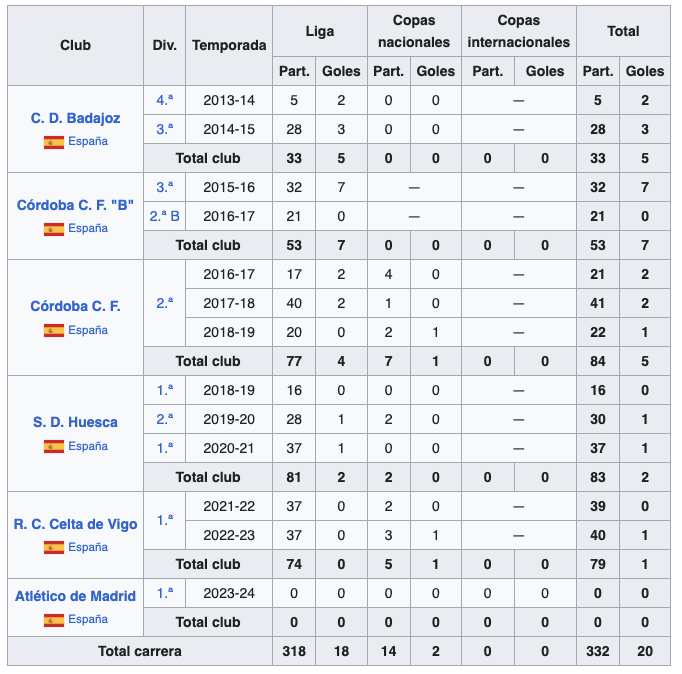The image size is (682, 674).
Task: Open the 4.ª division link for 2013-14
Action: coord(165,100)
